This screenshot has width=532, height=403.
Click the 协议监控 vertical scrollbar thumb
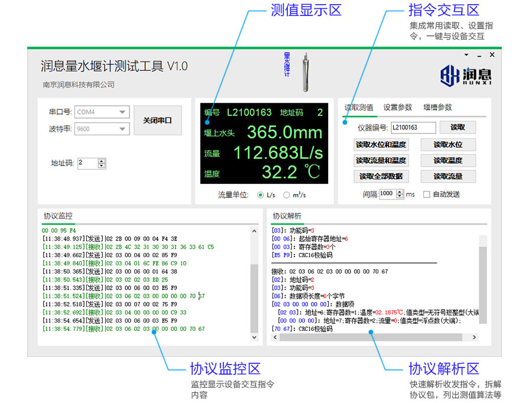click(254, 298)
